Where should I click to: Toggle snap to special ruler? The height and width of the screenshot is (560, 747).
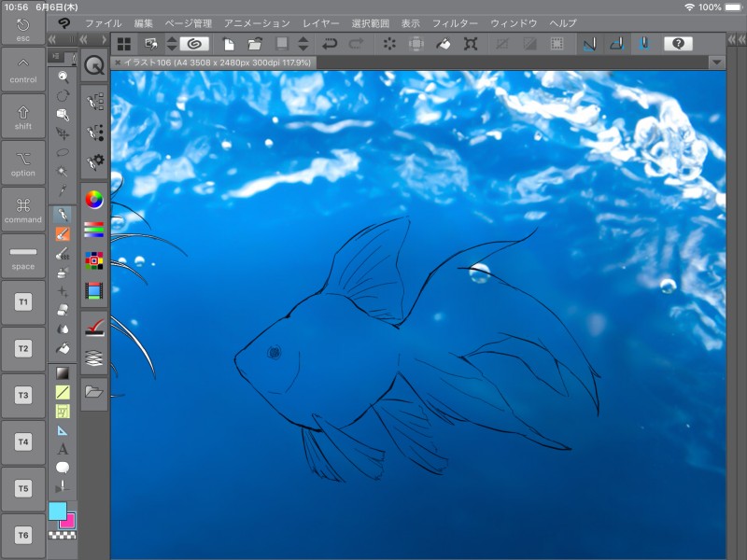click(x=616, y=43)
